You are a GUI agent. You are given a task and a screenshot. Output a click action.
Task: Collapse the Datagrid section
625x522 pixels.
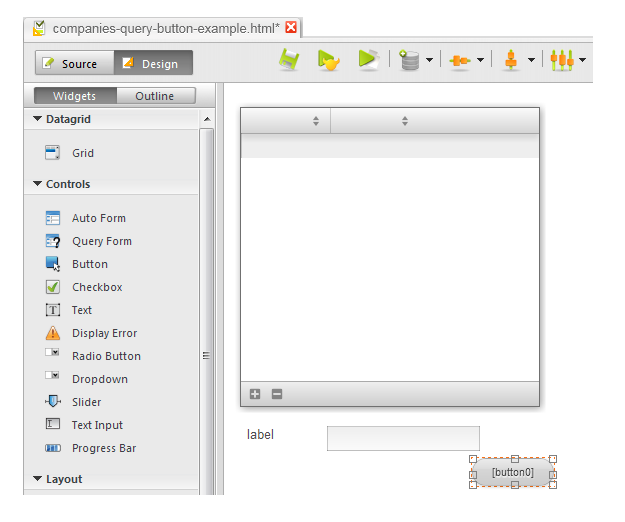[38, 119]
